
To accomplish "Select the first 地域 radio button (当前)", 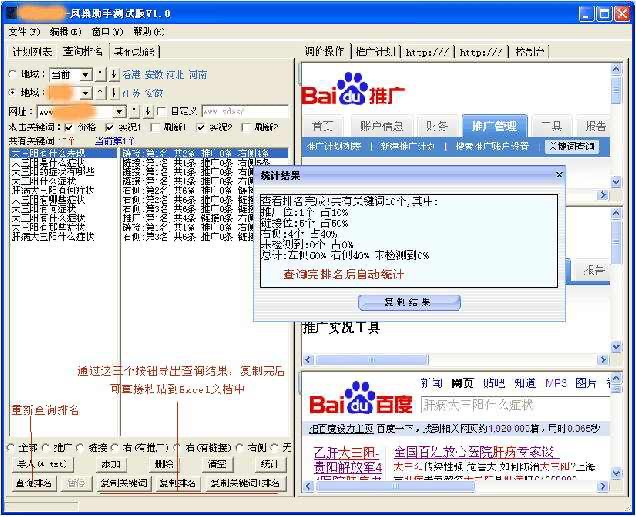I will [13, 74].
